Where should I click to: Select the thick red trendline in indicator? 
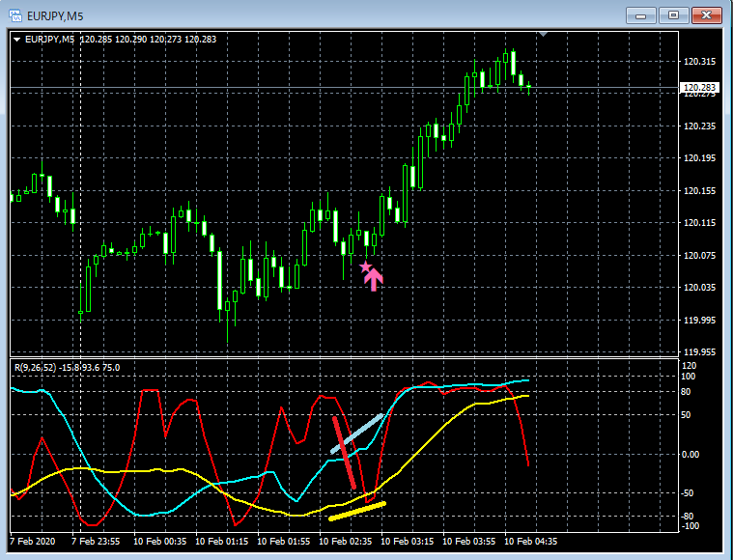pyautogui.click(x=344, y=453)
